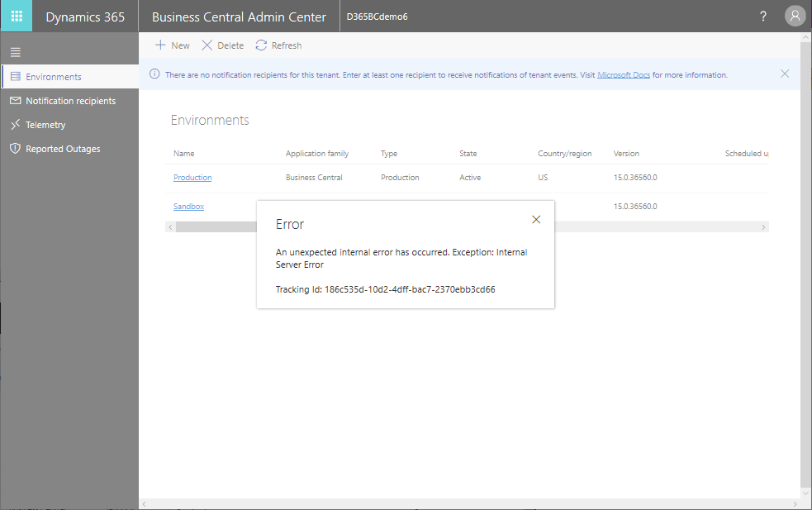Click the Business Central Admin Center title
812x510 pixels.
(240, 17)
